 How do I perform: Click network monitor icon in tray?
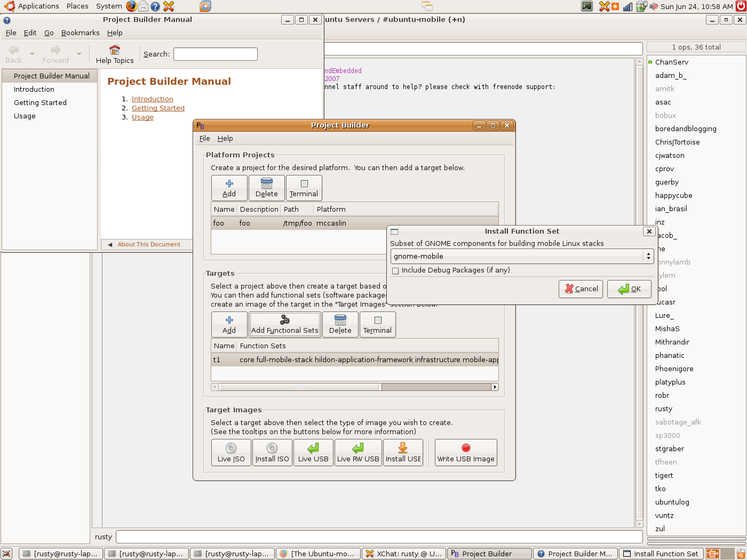(x=627, y=6)
